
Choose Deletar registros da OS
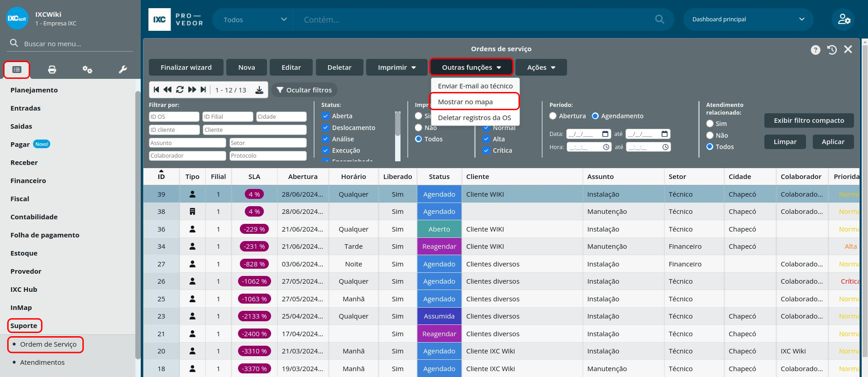[474, 117]
